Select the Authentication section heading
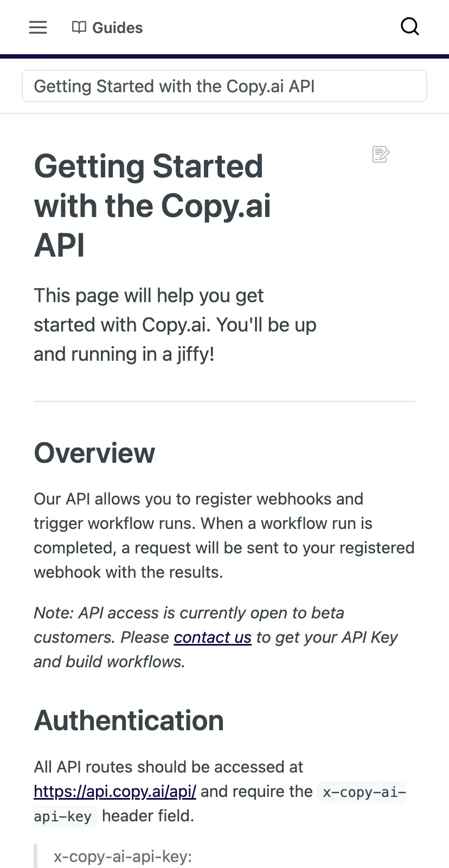The height and width of the screenshot is (868, 449). 129,720
